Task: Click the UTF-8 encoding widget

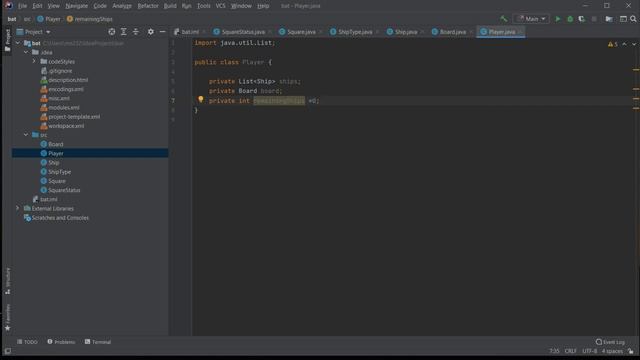Action: coord(589,351)
